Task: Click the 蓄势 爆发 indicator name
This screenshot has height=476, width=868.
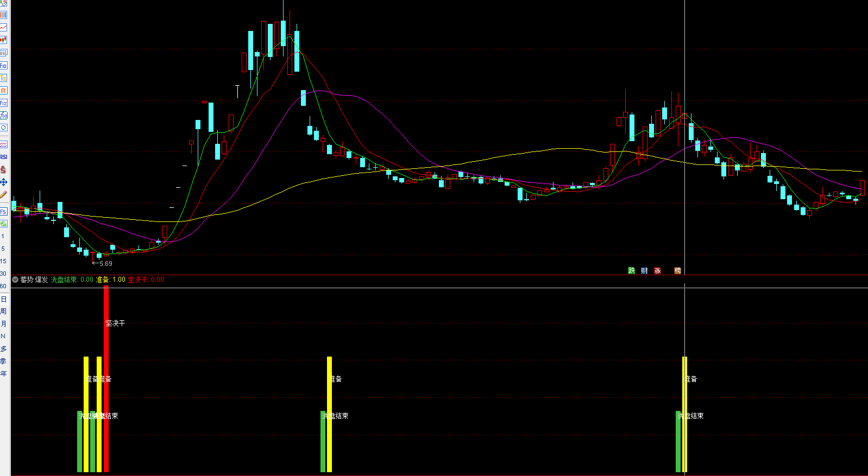Action: point(34,280)
